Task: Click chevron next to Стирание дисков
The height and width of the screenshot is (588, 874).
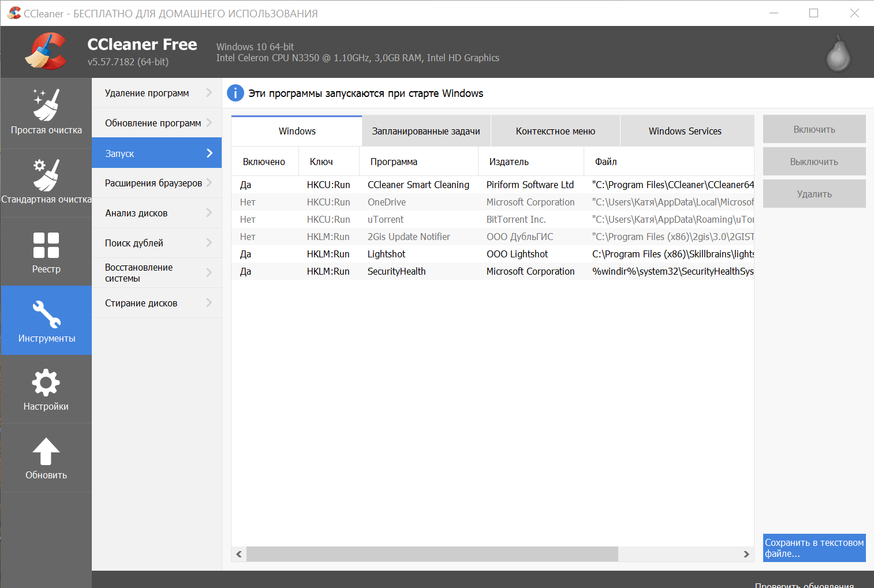Action: point(209,303)
